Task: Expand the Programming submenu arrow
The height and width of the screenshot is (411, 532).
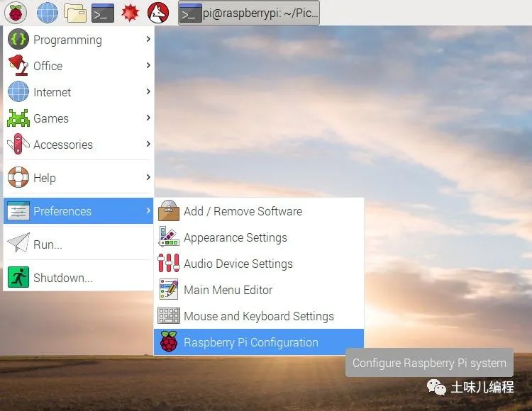Action: [x=148, y=39]
